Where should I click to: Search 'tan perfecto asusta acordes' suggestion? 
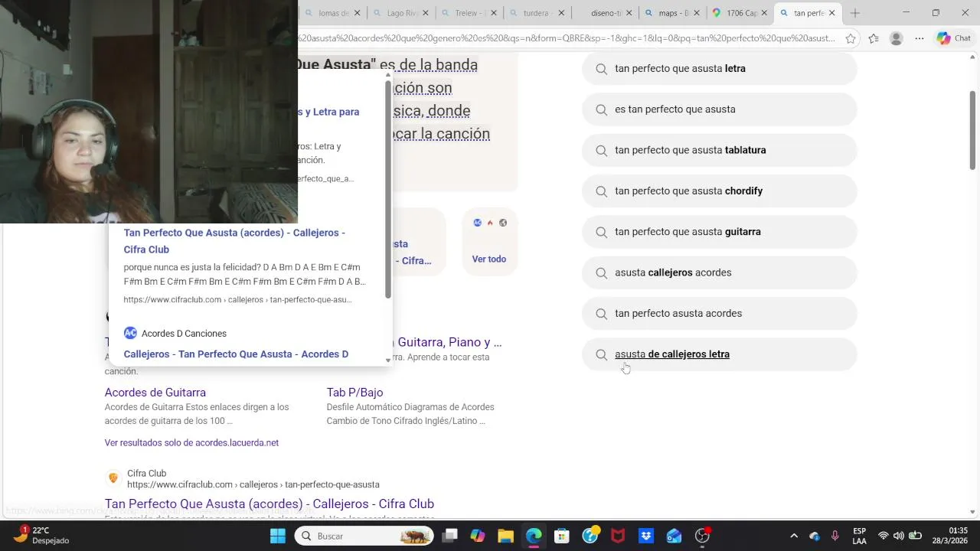pos(719,314)
